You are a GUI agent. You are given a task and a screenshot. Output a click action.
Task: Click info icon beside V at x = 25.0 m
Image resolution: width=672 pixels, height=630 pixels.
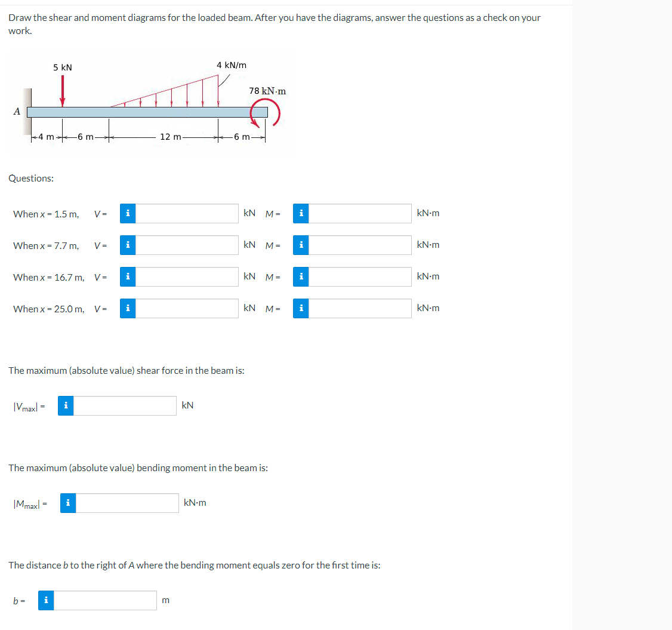coord(127,308)
